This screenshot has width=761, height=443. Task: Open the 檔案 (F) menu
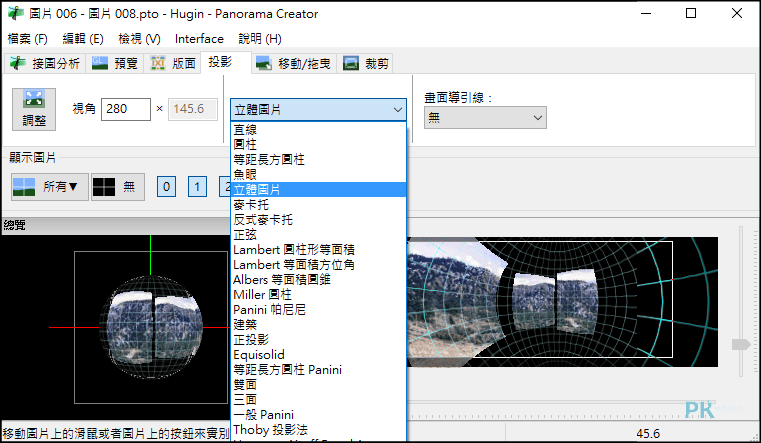pos(27,39)
